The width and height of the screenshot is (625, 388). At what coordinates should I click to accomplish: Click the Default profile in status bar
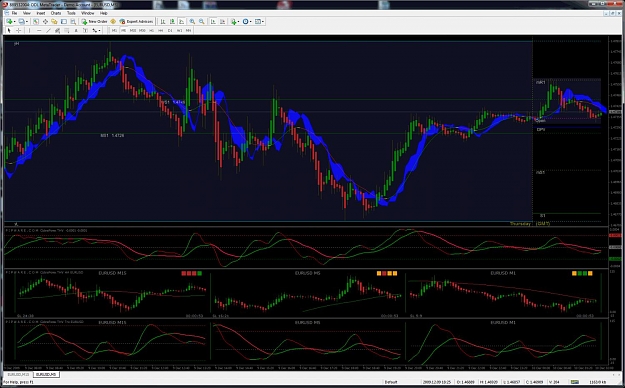point(391,382)
